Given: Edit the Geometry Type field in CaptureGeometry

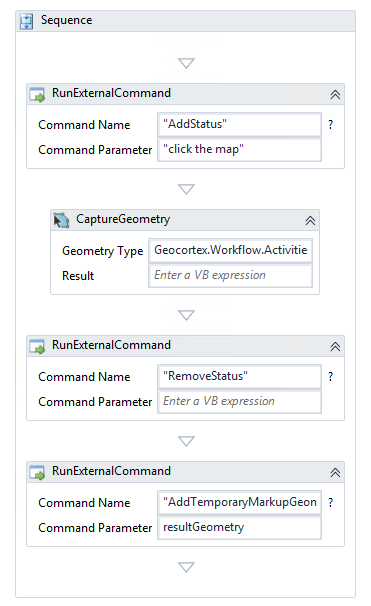Looking at the screenshot, I should click(x=230, y=250).
